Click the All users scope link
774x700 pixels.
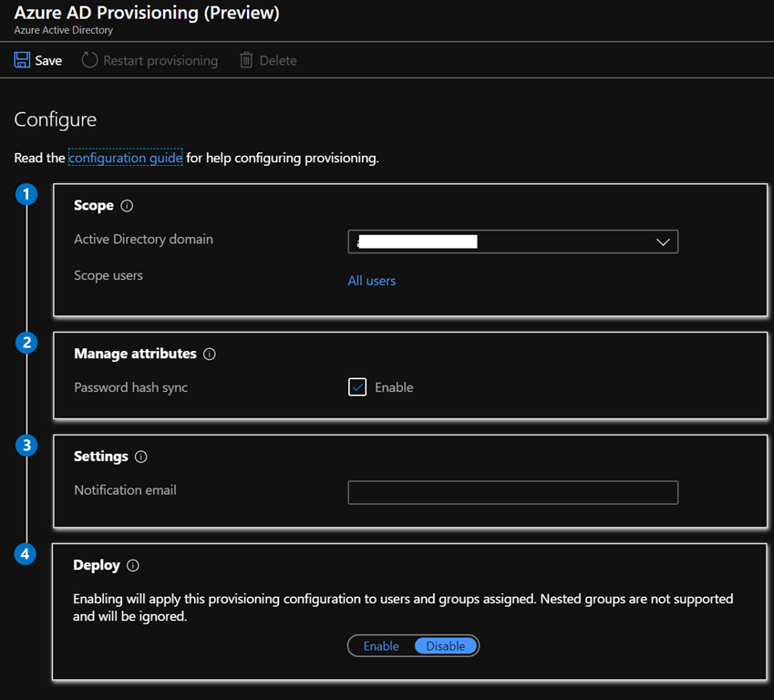point(371,281)
